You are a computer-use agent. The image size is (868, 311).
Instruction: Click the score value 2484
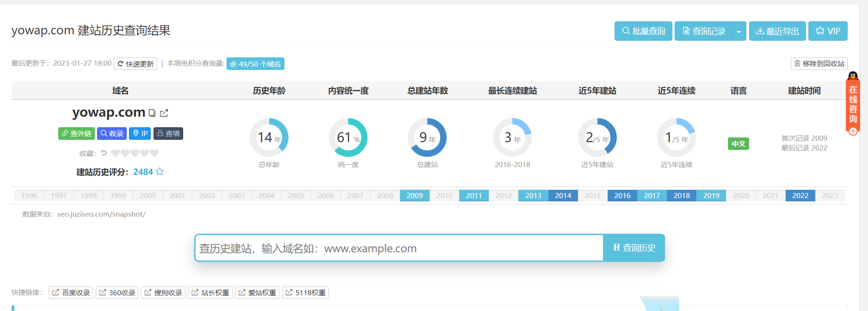[x=143, y=172]
